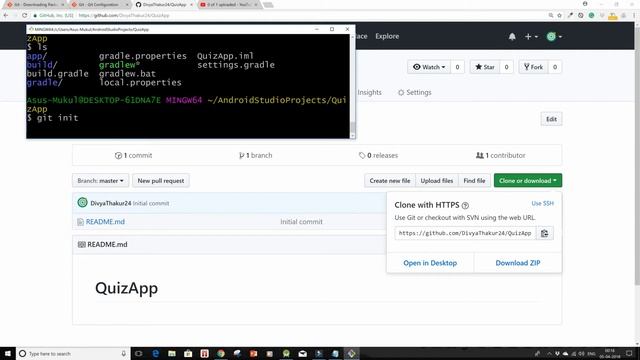Open the DivyaThakur24 author link
The image size is (640, 360).
[x=111, y=203]
